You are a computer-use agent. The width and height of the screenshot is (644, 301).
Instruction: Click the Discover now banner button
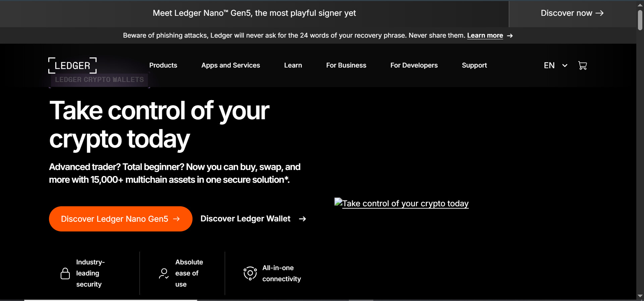point(572,13)
